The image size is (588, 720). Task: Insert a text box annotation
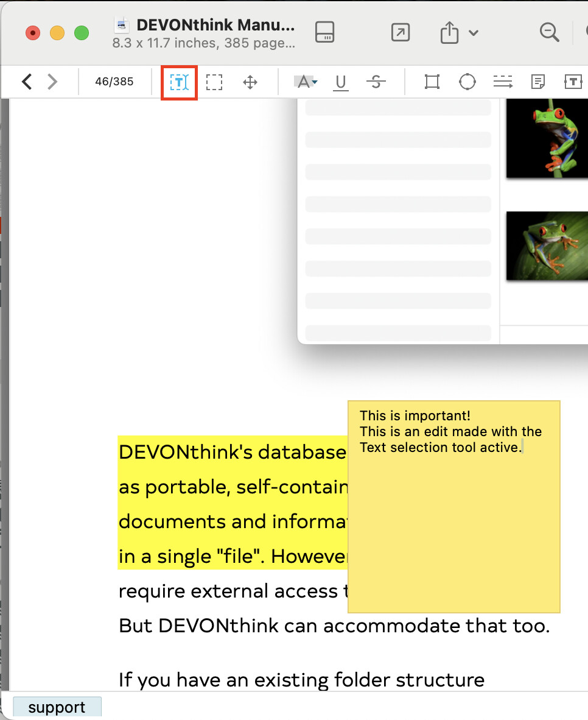pos(573,82)
